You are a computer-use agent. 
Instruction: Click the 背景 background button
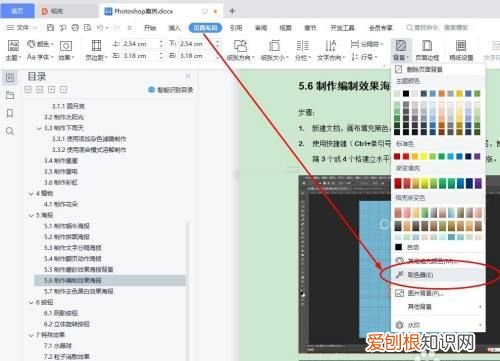coord(401,50)
